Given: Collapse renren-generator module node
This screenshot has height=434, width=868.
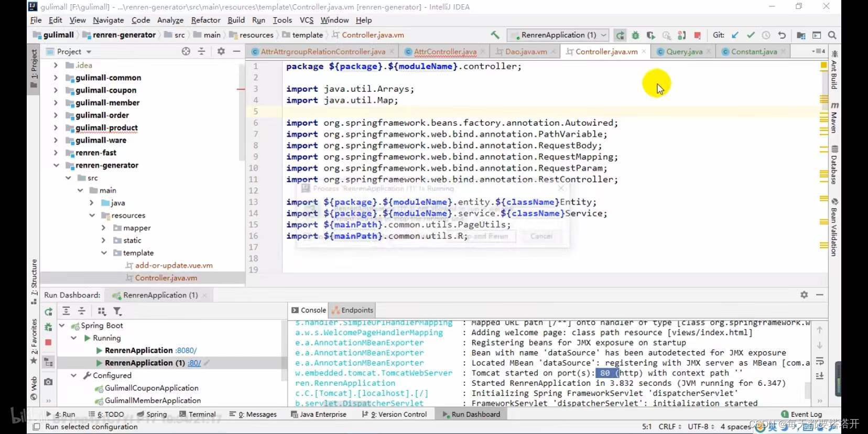Looking at the screenshot, I should 56,165.
